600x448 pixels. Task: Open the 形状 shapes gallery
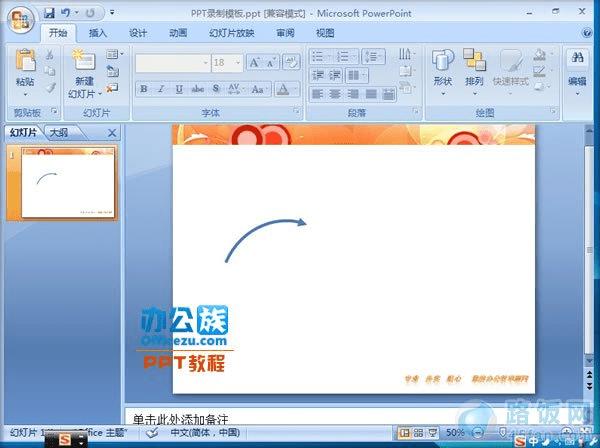pos(443,72)
